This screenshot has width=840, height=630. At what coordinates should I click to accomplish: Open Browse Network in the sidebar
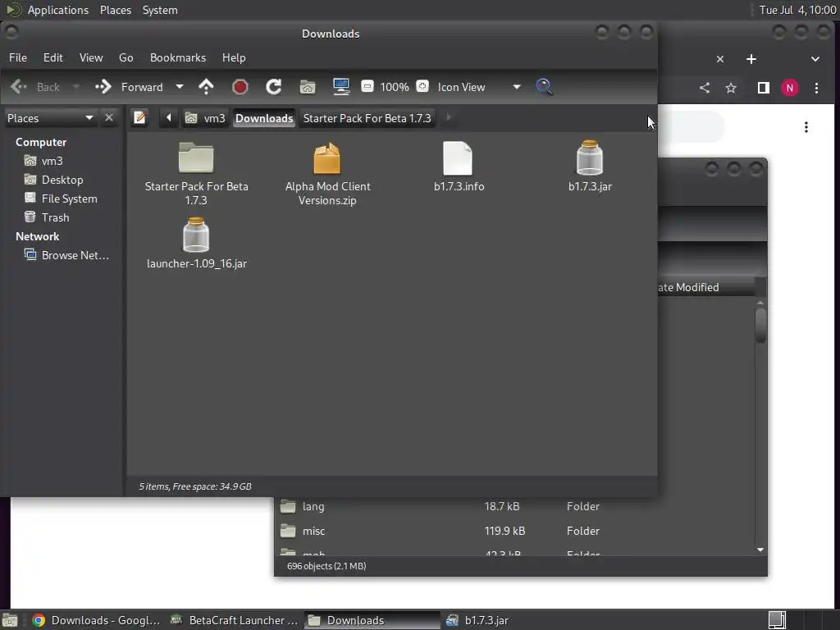(x=75, y=255)
